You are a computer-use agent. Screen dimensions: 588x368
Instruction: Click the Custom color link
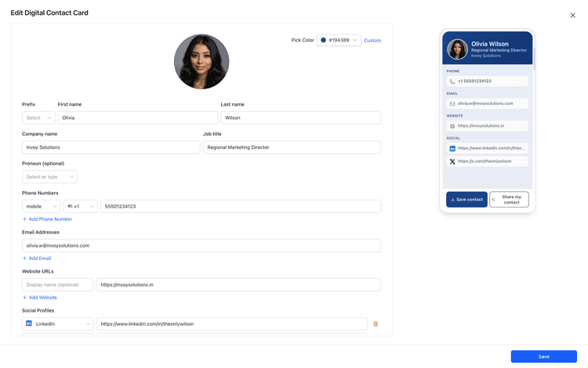372,41
